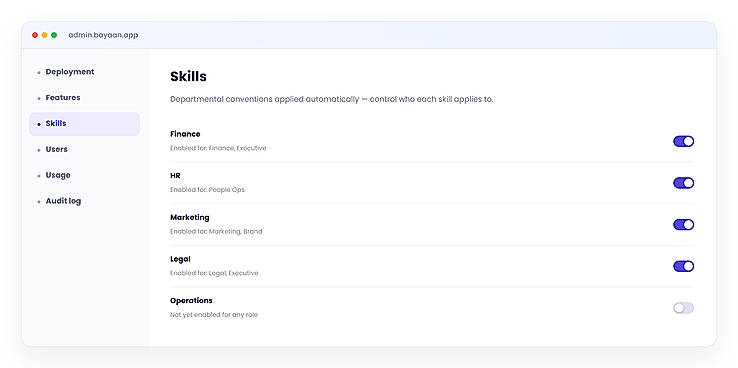This screenshot has height=368, width=738.
Task: View the Usage section
Action: 84,176
